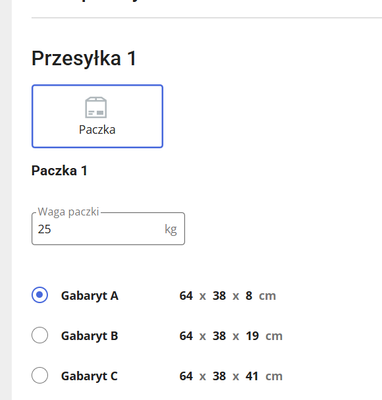Click the horizontal divider above Przesyłka 1
Screen dimensions: 382x400
207,17
